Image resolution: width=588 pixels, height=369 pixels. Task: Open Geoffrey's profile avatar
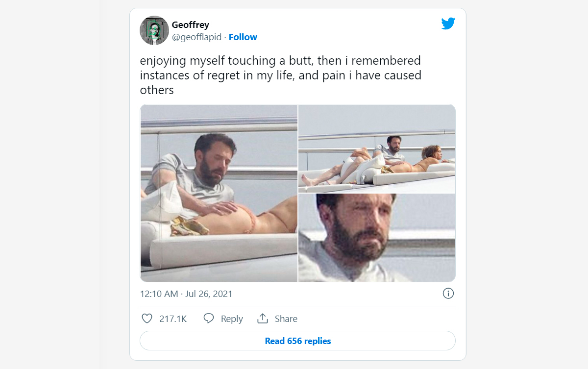pyautogui.click(x=154, y=30)
